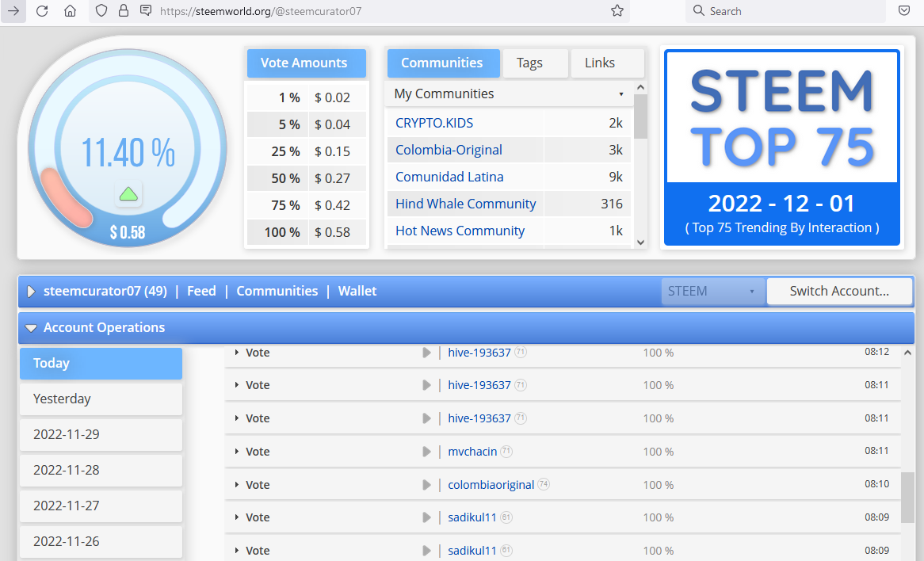Reload the page with refresh icon
The width and height of the screenshot is (924, 561).
point(42,10)
